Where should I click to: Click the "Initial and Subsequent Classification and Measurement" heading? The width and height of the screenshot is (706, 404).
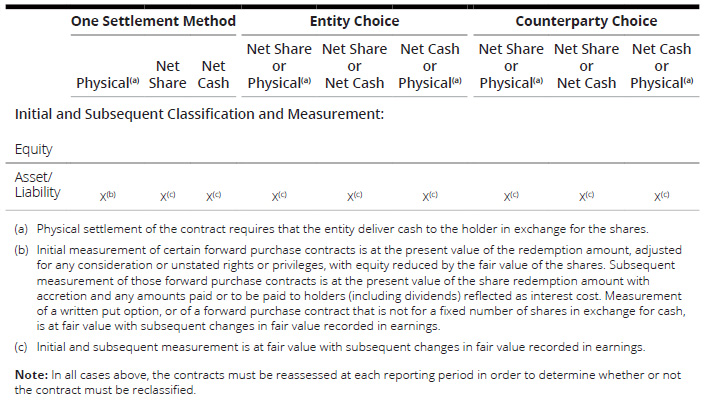point(199,114)
